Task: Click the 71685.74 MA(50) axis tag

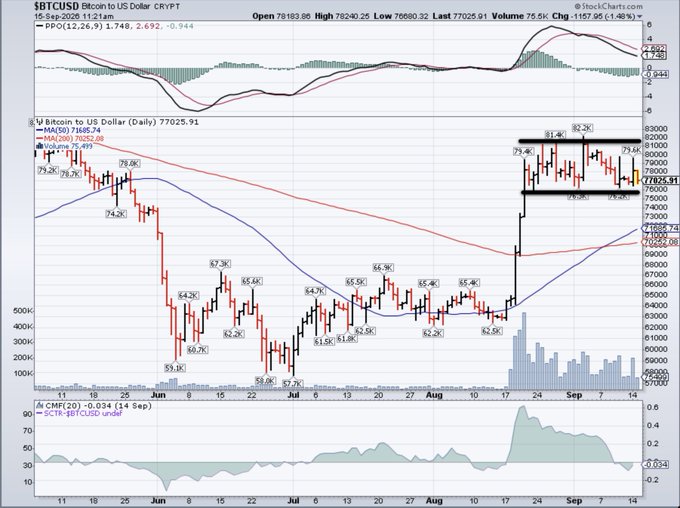Action: click(660, 228)
